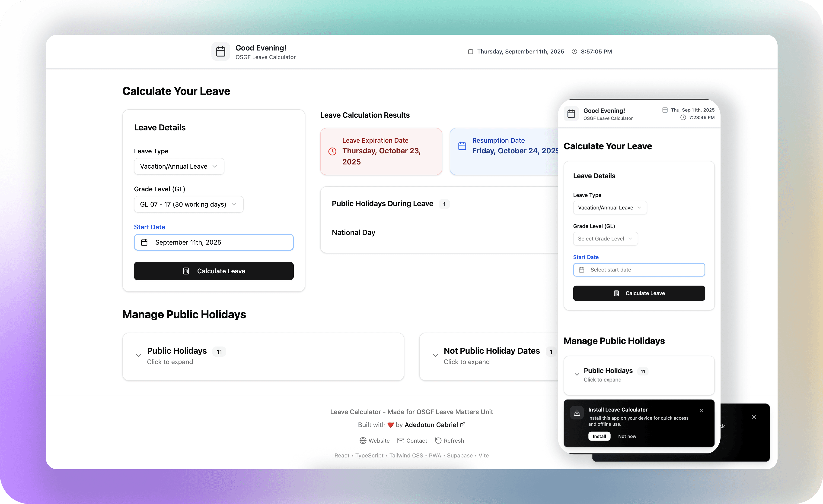The width and height of the screenshot is (823, 504).
Task: Click the download icon in the install prompt
Action: pos(577,413)
